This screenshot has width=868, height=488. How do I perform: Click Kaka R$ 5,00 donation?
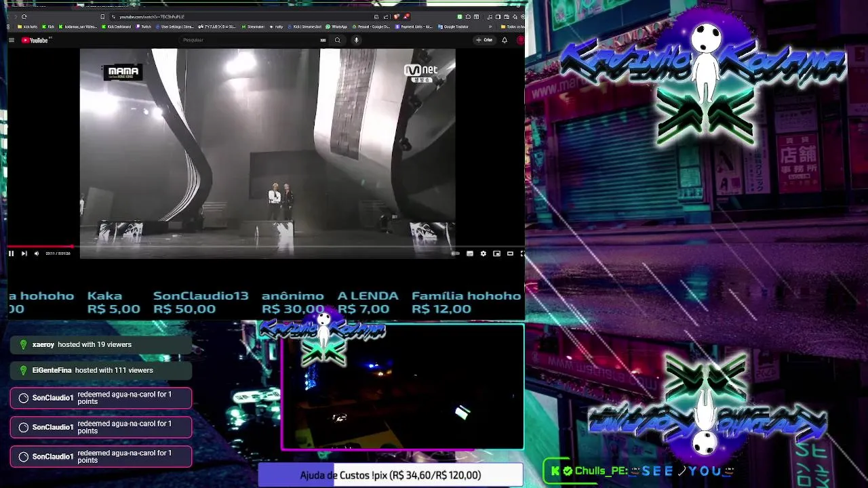[113, 302]
